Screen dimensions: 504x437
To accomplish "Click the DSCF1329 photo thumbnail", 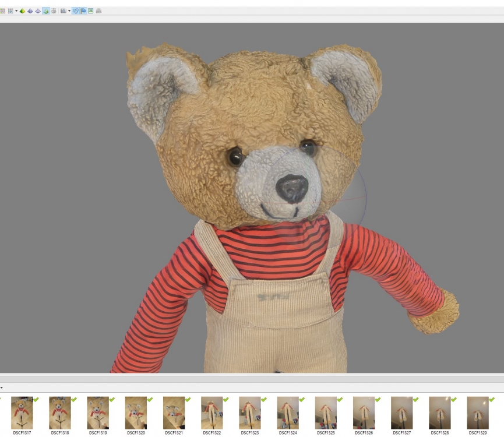I will click(x=477, y=413).
